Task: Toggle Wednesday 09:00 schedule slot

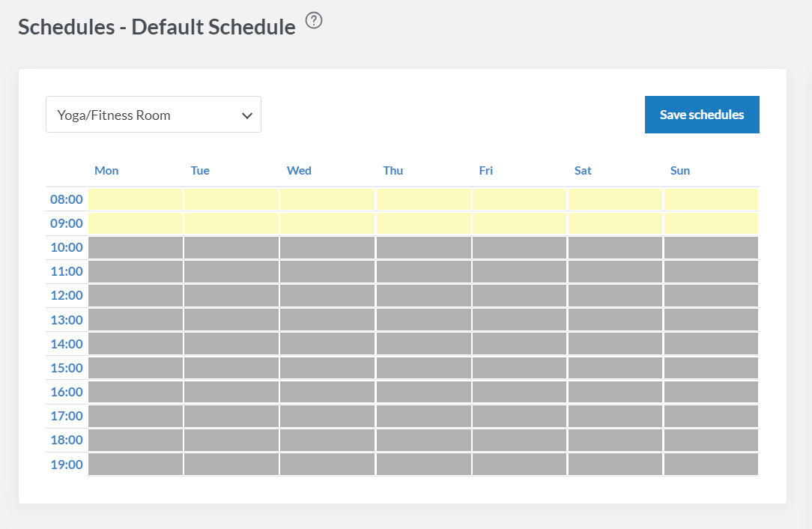Action: tap(327, 223)
